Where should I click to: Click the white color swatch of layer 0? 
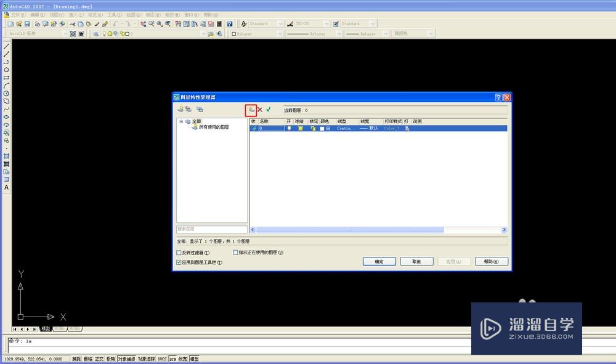click(x=322, y=129)
